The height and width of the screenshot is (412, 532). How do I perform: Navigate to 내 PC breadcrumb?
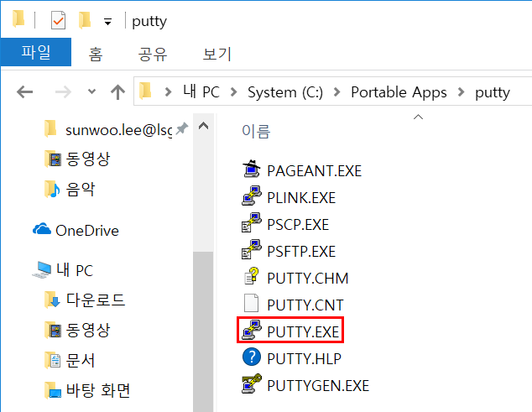pyautogui.click(x=201, y=91)
